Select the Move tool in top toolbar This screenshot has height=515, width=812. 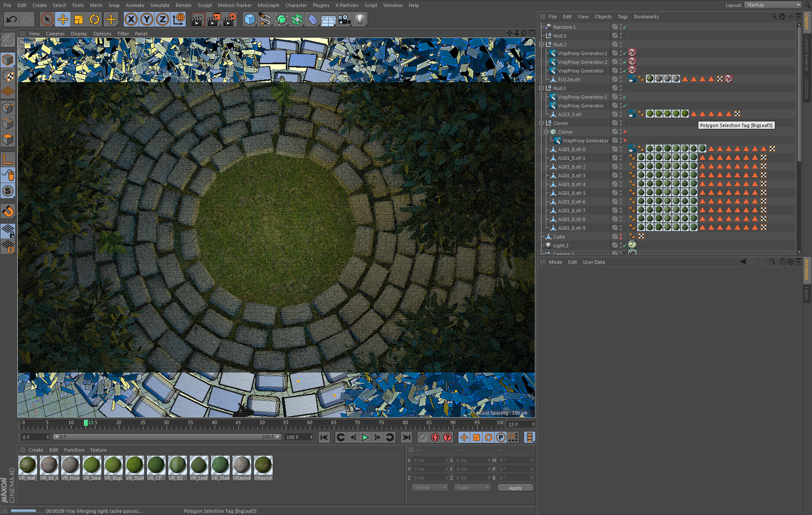(63, 19)
